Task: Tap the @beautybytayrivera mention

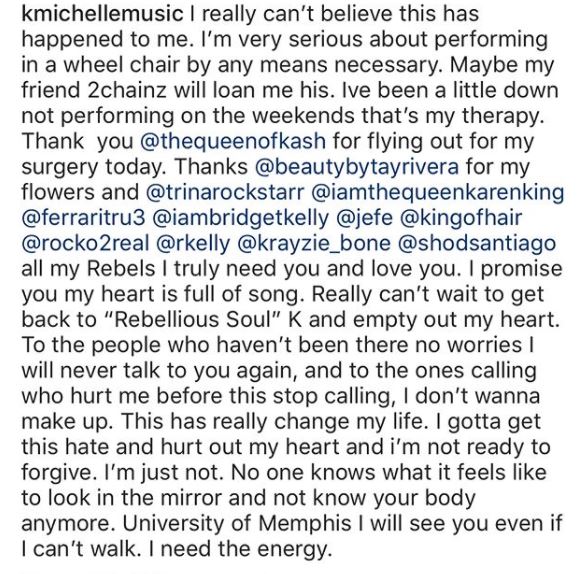Action: pos(357,167)
